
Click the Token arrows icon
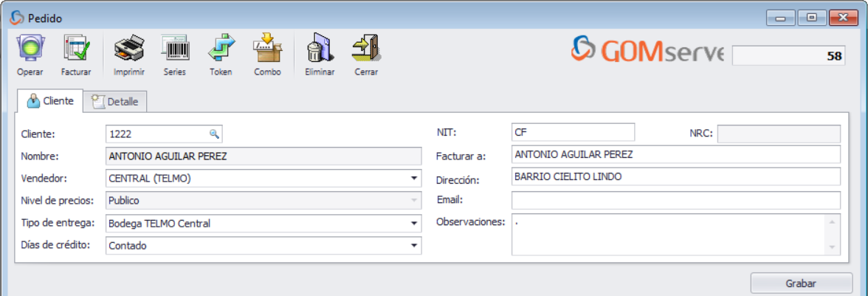pyautogui.click(x=221, y=49)
